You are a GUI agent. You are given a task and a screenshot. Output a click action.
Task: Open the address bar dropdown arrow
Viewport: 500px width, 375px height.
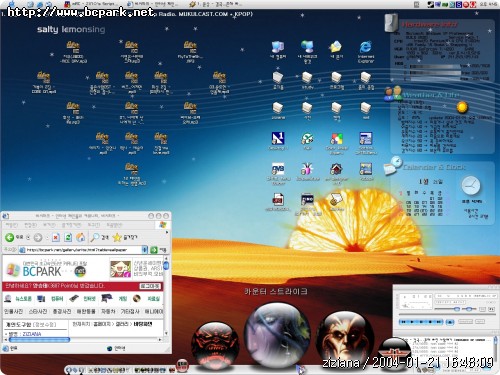[x=145, y=250]
